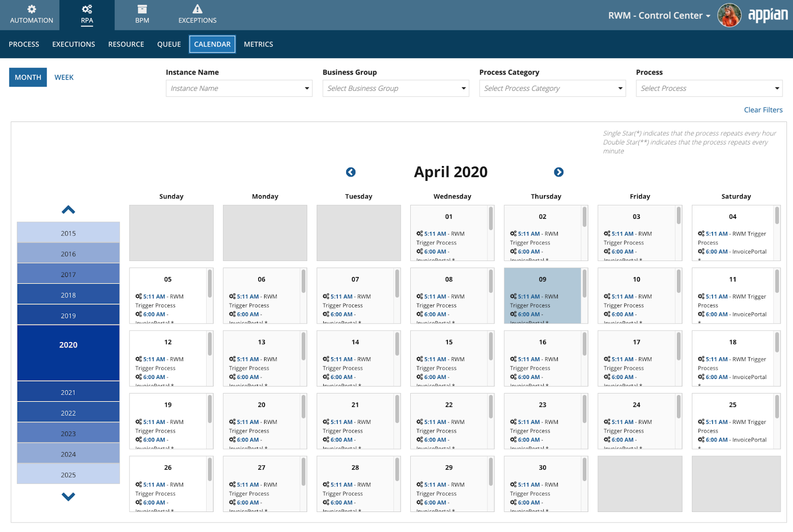The image size is (793, 532).
Task: Select the RPA tab icon
Action: click(87, 9)
